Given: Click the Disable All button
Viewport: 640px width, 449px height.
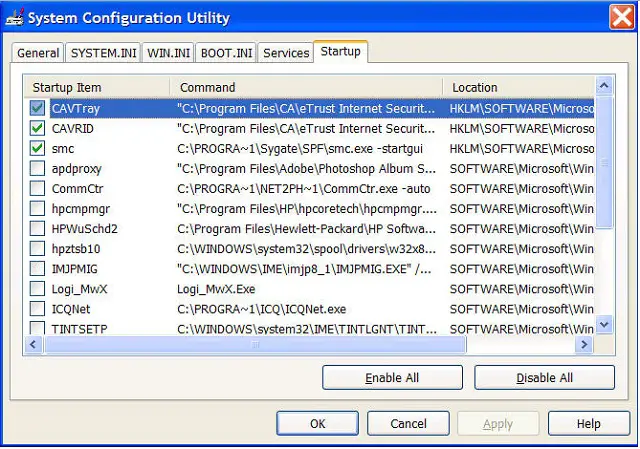Looking at the screenshot, I should click(544, 378).
